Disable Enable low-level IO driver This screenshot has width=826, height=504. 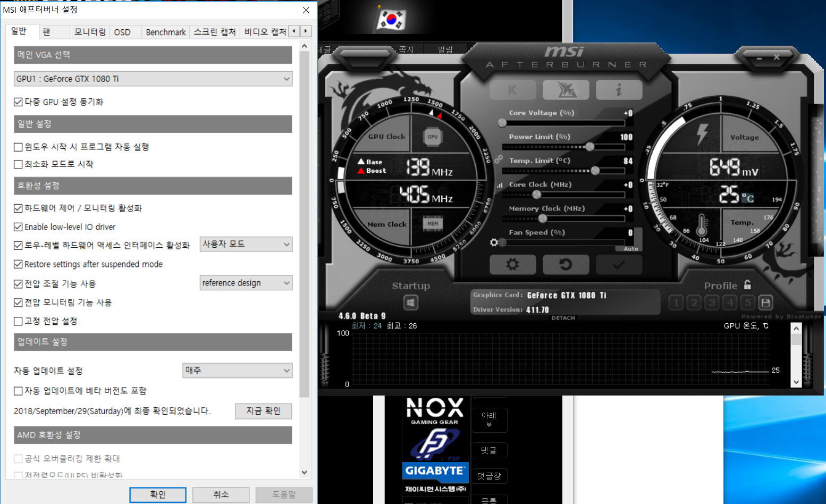[18, 226]
